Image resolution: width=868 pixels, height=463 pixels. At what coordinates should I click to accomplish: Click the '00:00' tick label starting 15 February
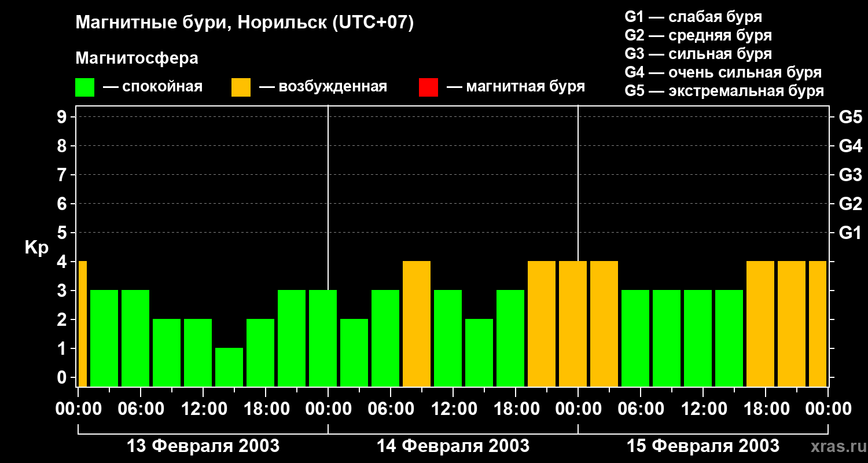[578, 409]
